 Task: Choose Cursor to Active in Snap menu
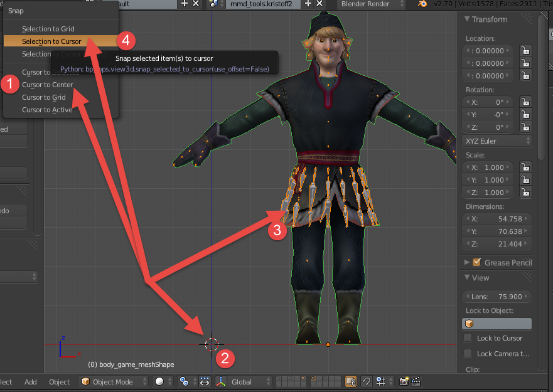(x=61, y=110)
